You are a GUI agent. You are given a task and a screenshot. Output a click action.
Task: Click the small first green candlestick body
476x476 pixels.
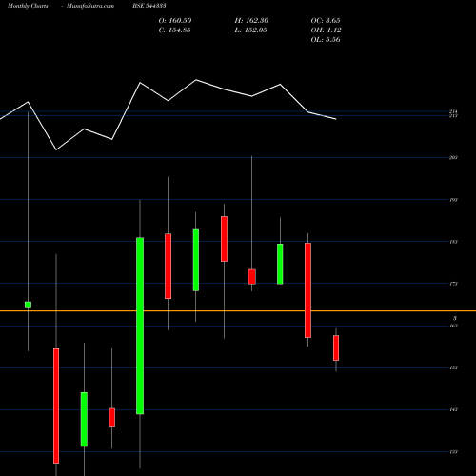[28, 305]
